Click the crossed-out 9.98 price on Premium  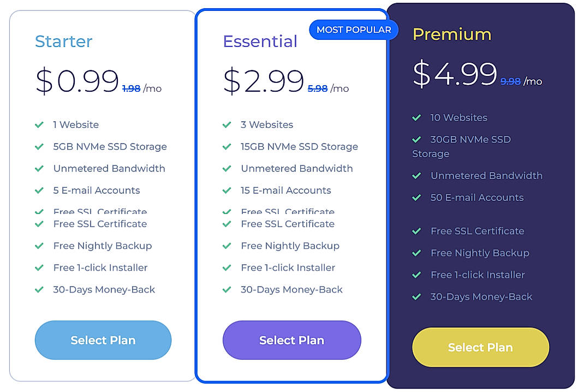coord(509,81)
